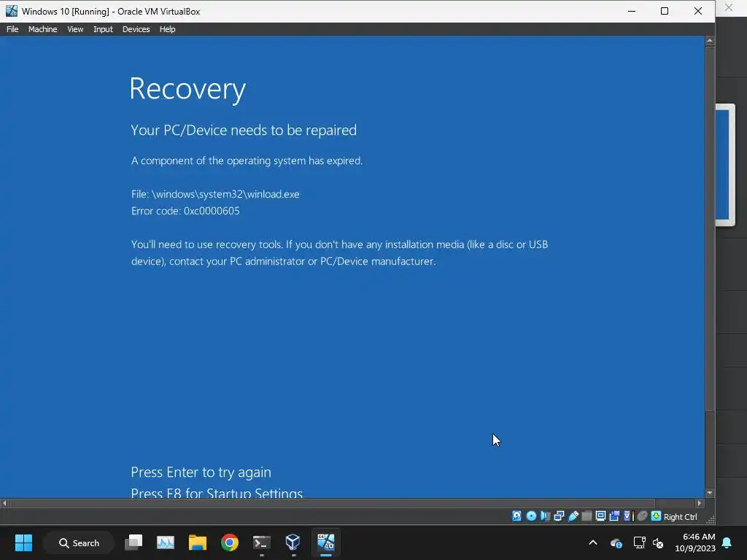The width and height of the screenshot is (747, 560).
Task: Open the Devices menu
Action: pyautogui.click(x=136, y=29)
